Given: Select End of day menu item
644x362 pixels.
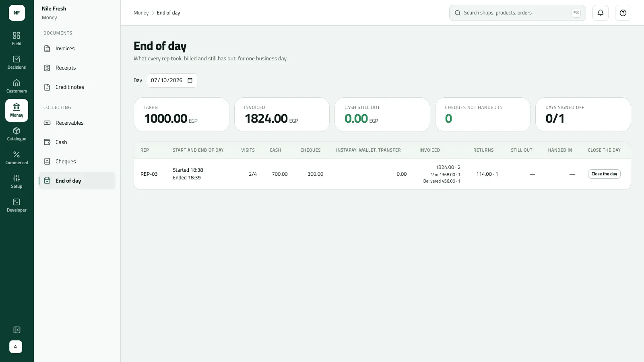Looking at the screenshot, I should (x=77, y=181).
